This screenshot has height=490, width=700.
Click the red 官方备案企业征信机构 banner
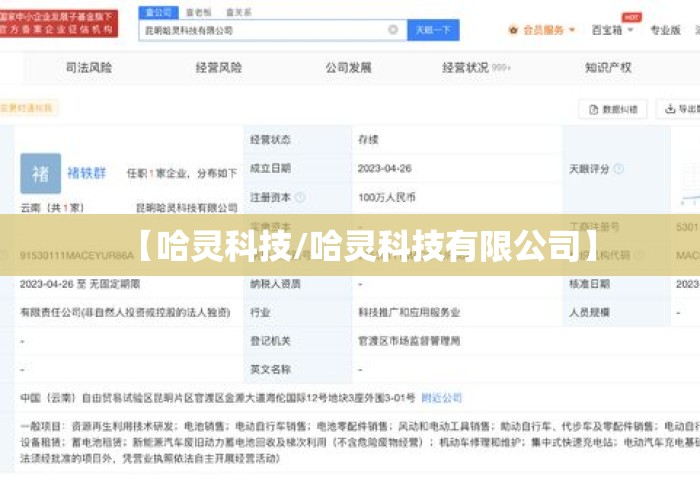pyautogui.click(x=58, y=23)
